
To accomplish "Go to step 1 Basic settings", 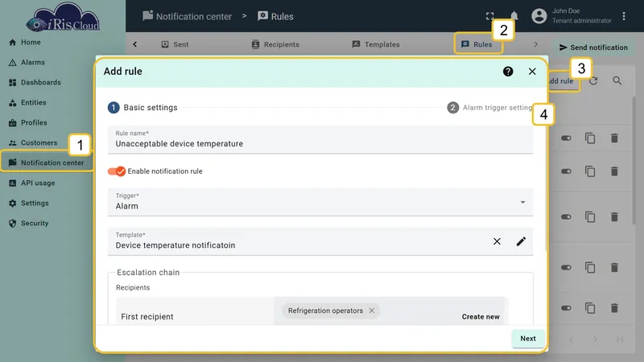I will pos(143,108).
